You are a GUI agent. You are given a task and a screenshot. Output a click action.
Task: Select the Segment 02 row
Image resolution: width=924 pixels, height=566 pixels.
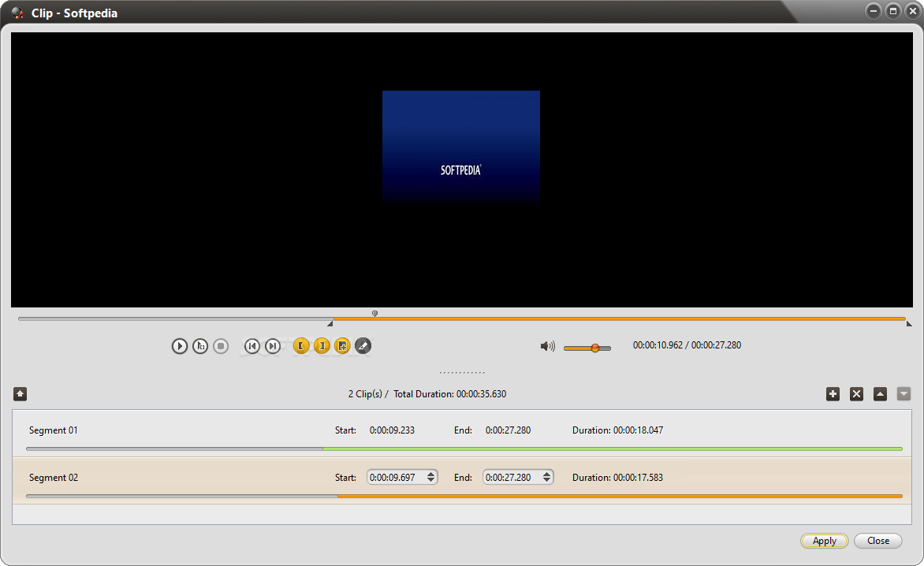pos(462,481)
